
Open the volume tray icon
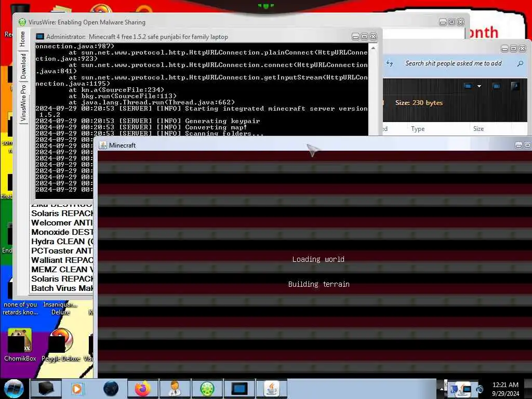(x=480, y=389)
